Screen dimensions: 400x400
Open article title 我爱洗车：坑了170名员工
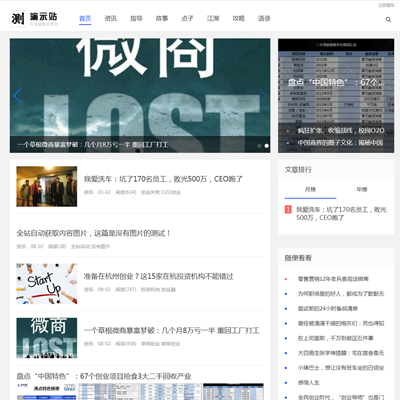point(163,179)
